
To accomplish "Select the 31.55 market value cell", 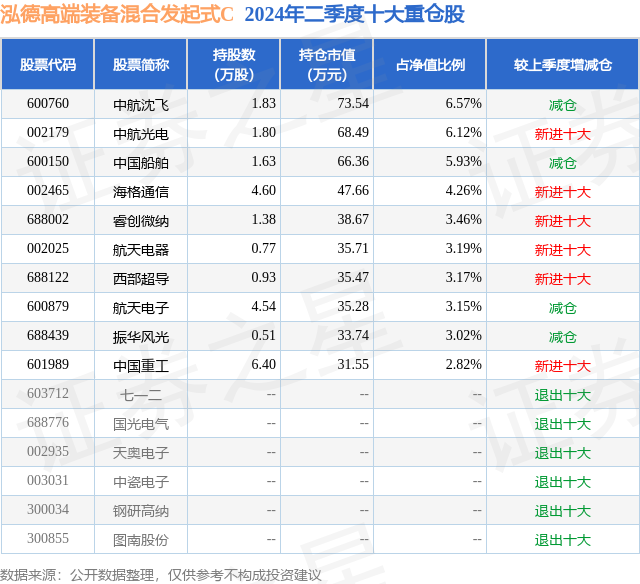I will pos(353,364).
